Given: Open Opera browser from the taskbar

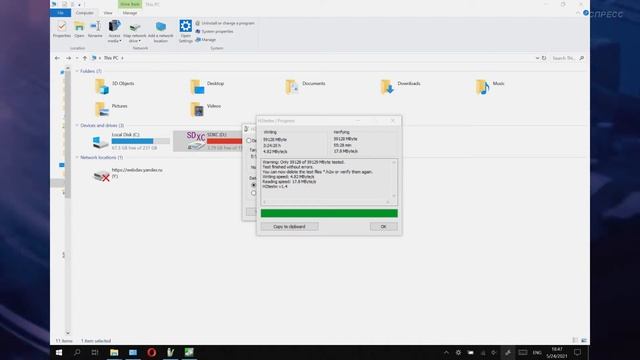Looking at the screenshot, I should click(x=151, y=352).
